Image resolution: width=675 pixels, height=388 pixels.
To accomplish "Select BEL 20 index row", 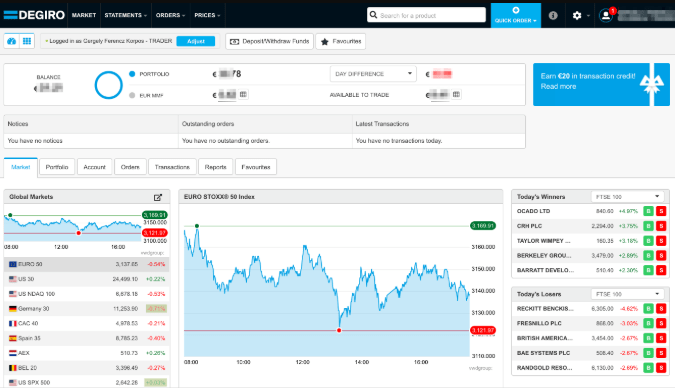I will click(x=87, y=368).
